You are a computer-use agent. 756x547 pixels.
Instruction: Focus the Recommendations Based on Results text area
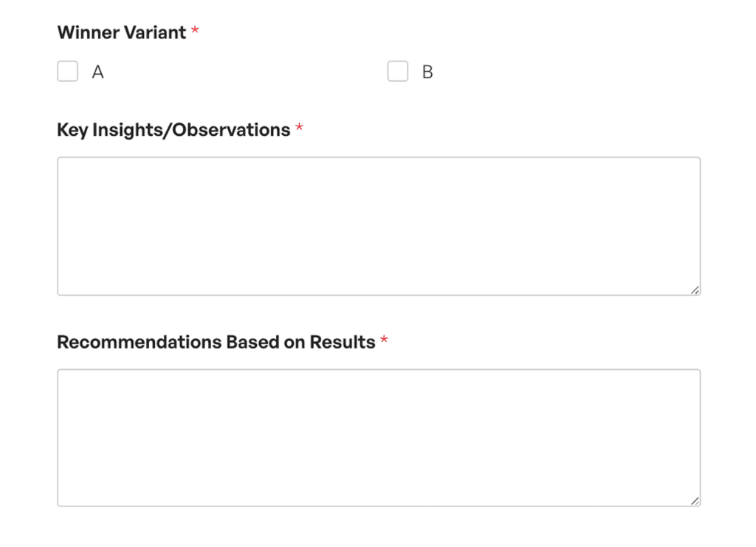click(x=379, y=438)
